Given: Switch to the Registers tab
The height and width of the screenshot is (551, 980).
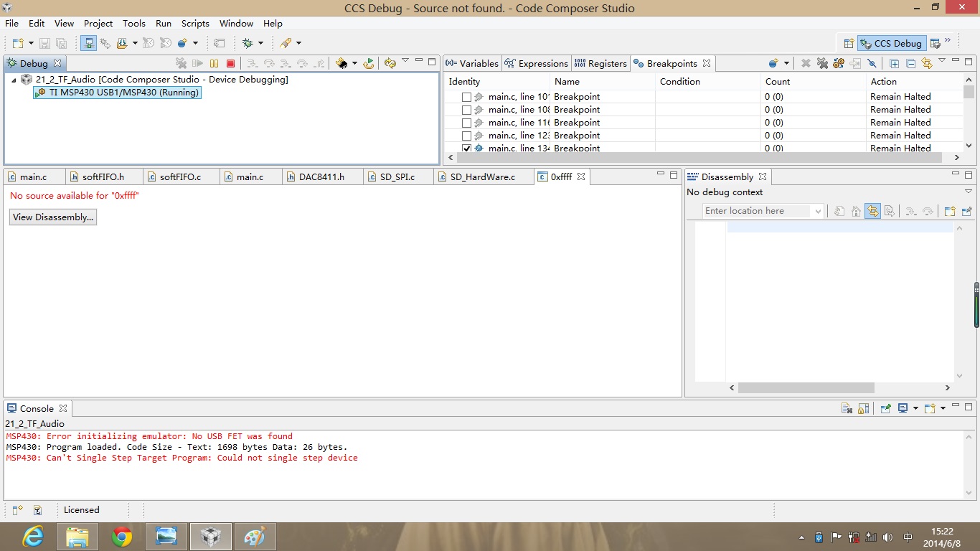Looking at the screenshot, I should pyautogui.click(x=601, y=63).
